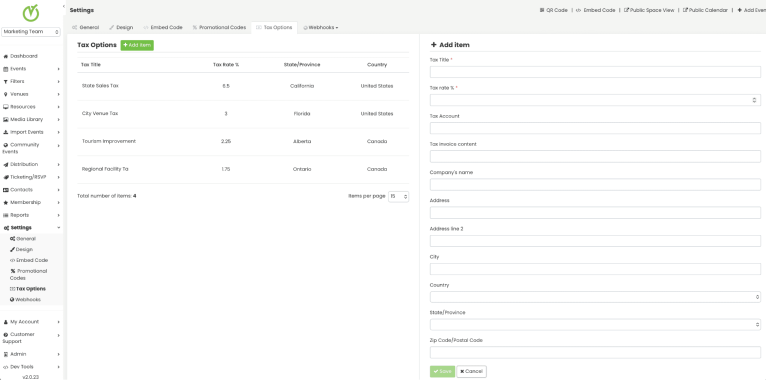Screen dimensions: 766x380
Task: Collapse the Settings sidebar section
Action: coord(31,228)
